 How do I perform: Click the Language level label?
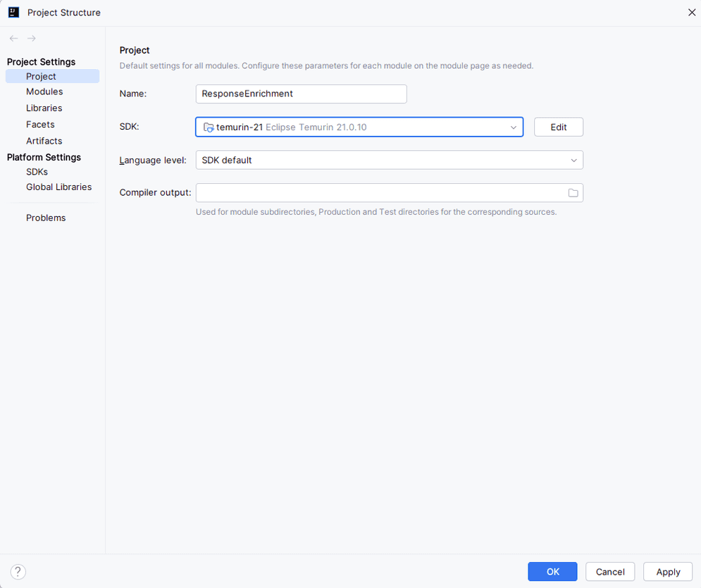[153, 161]
